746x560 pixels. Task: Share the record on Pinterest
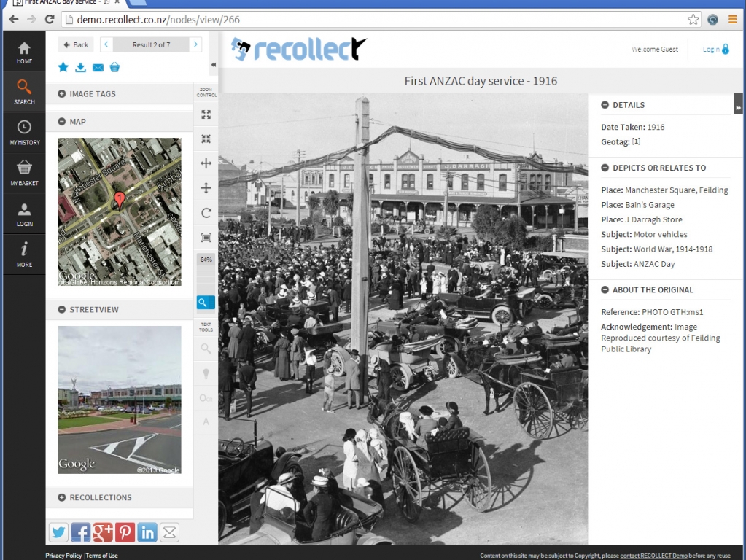coord(125,532)
